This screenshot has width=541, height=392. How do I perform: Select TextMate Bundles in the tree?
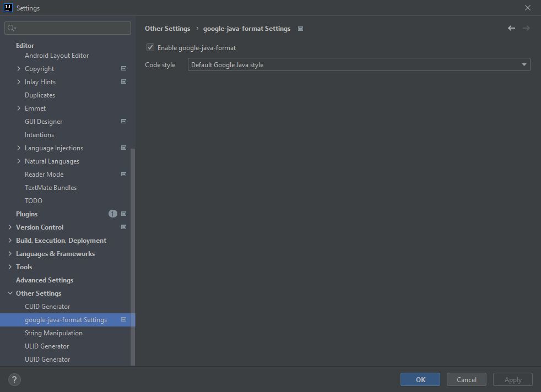coord(51,188)
